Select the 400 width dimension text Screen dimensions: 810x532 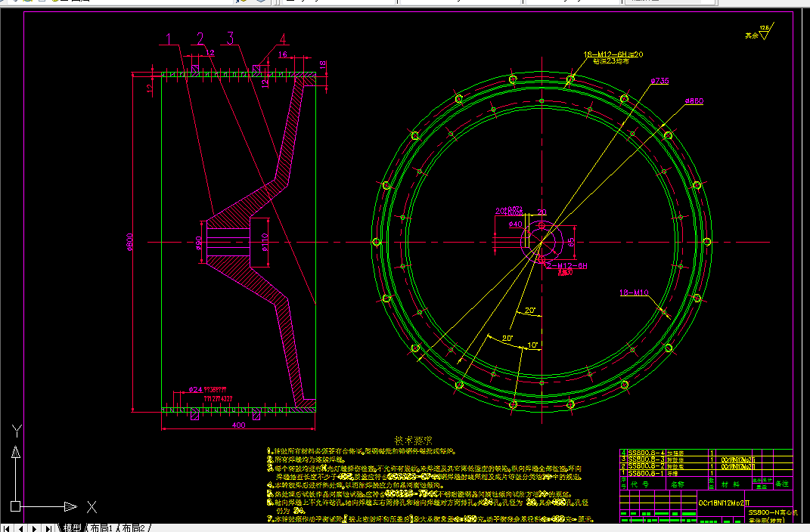pos(239,425)
